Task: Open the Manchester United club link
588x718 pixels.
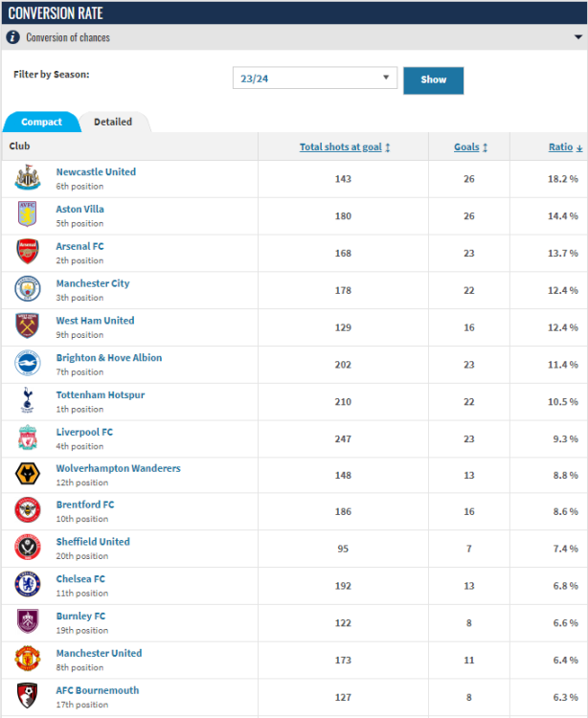Action: [x=99, y=653]
